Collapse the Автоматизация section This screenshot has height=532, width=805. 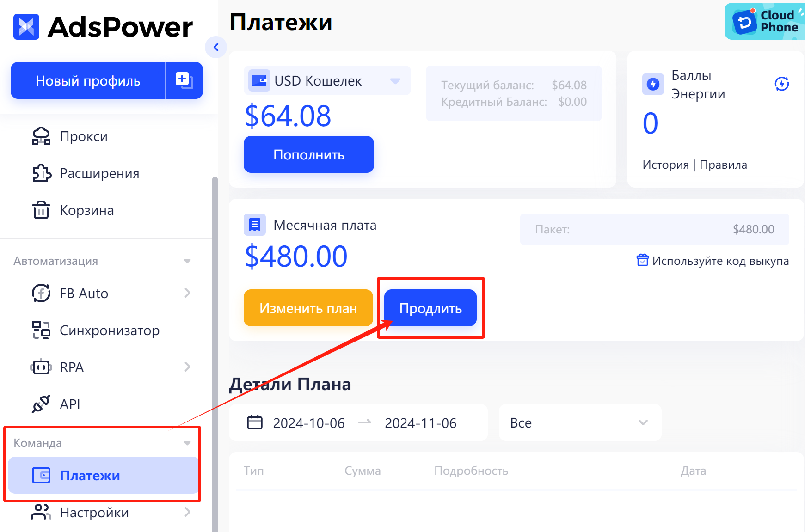point(187,261)
